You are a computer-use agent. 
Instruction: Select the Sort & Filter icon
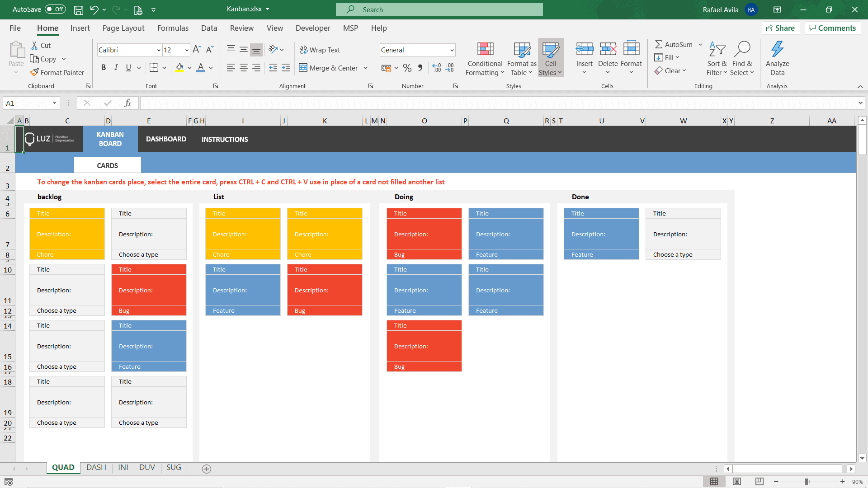(x=717, y=50)
